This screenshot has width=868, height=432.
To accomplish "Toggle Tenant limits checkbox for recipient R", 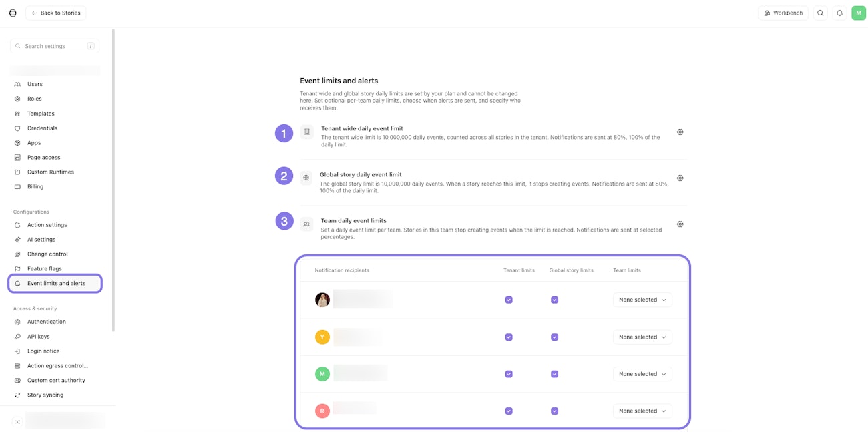I will [509, 411].
